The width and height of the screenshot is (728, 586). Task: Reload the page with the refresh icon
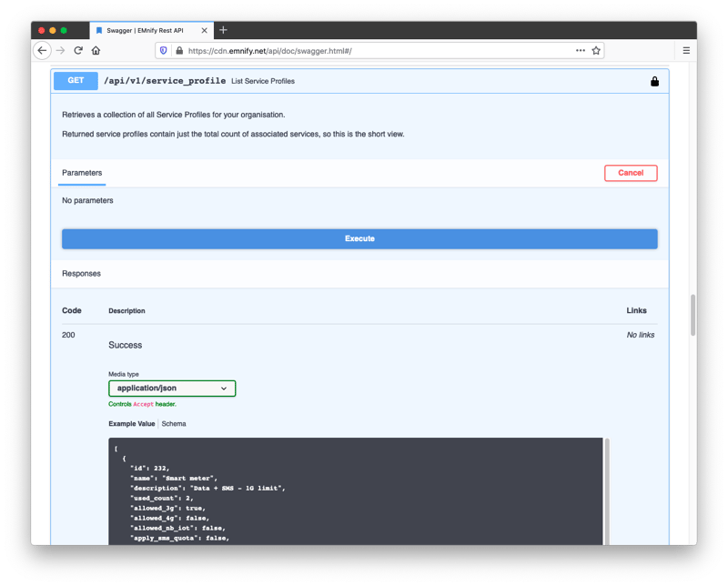(78, 51)
